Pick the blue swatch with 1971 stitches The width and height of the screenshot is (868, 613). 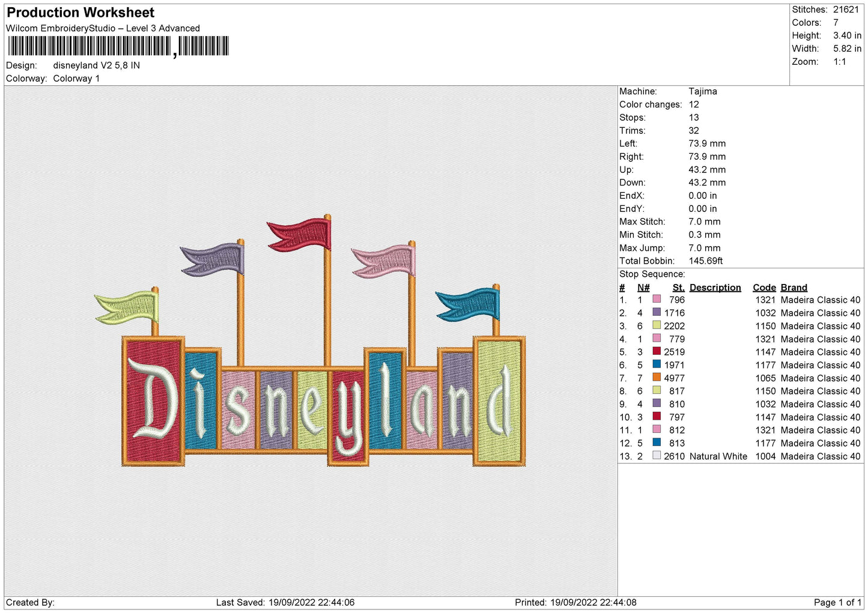click(657, 364)
